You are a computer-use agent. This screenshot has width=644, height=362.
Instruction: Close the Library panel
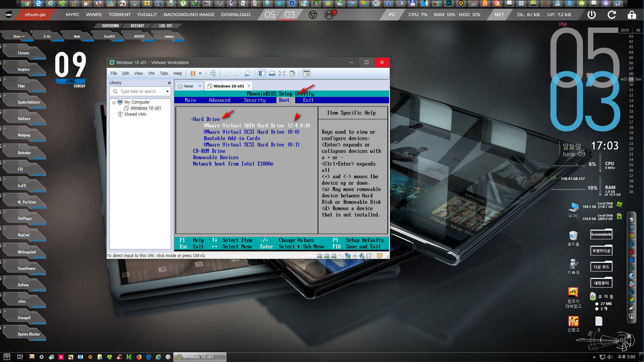(x=169, y=83)
